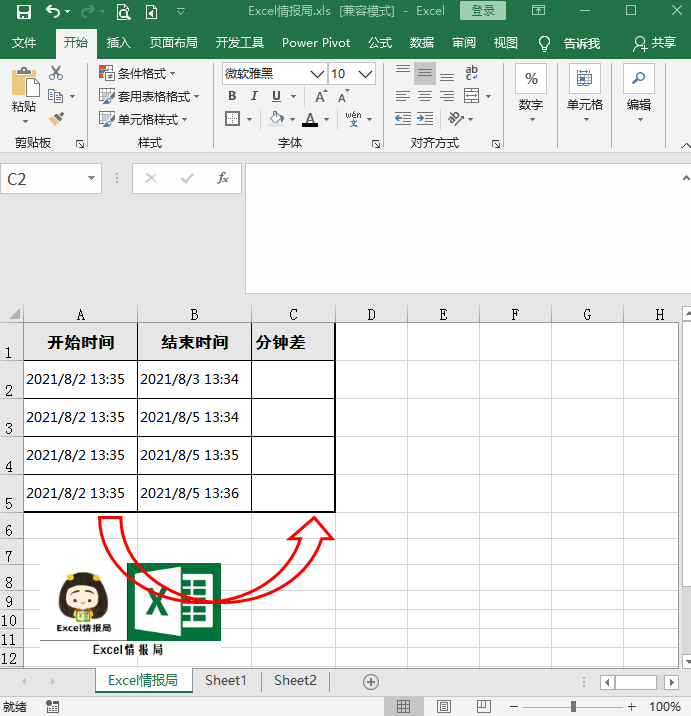Click the Format Painter brush icon
Image resolution: width=691 pixels, height=716 pixels.
pos(56,118)
